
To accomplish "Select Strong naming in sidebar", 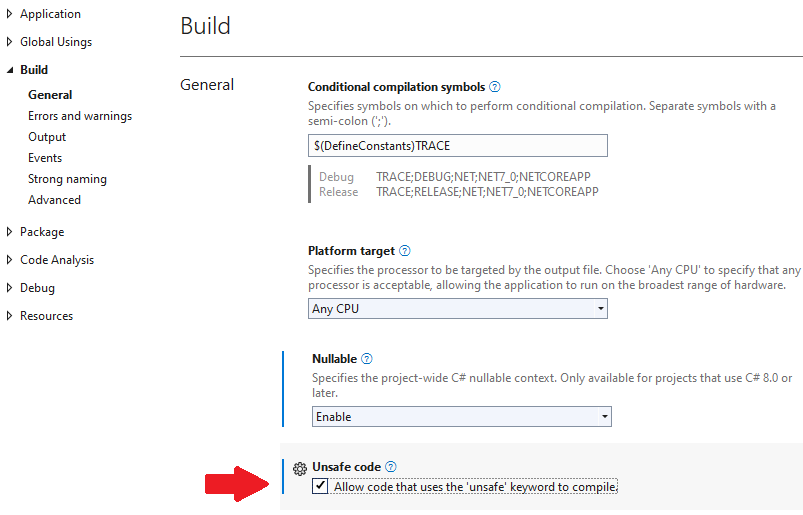I will pyautogui.click(x=67, y=179).
